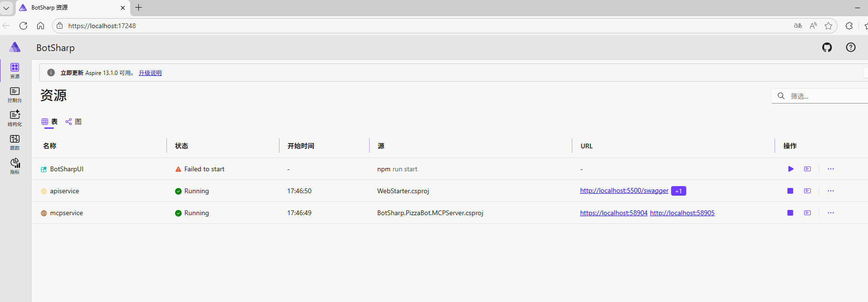View console logs for mcpservice
The image size is (868, 302).
pyautogui.click(x=807, y=213)
